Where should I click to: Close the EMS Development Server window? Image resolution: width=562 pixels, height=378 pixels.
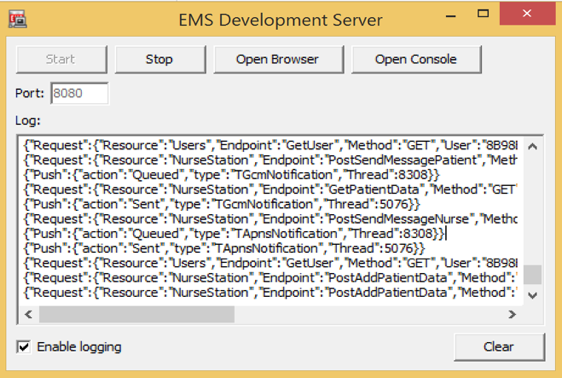(x=527, y=14)
